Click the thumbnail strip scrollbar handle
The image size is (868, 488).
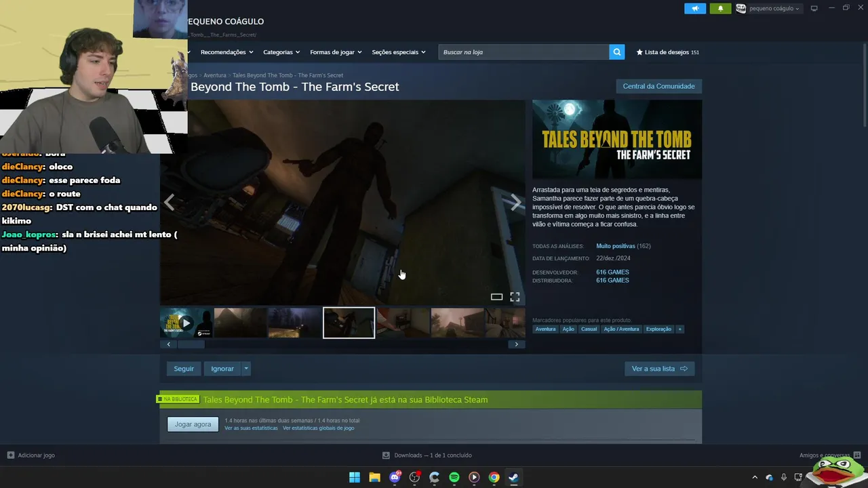point(191,344)
